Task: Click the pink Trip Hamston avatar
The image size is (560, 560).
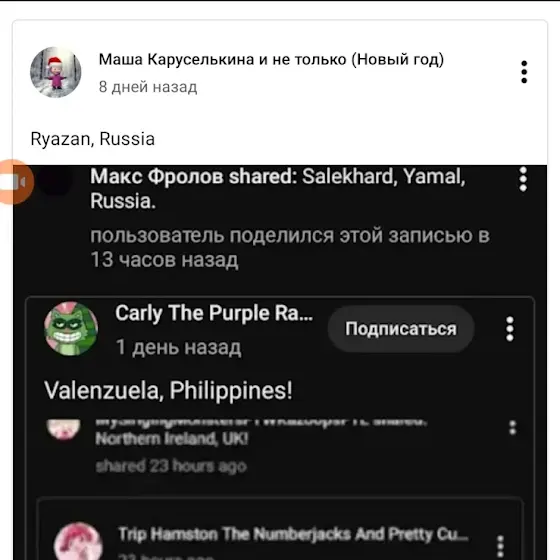Action: point(79,541)
